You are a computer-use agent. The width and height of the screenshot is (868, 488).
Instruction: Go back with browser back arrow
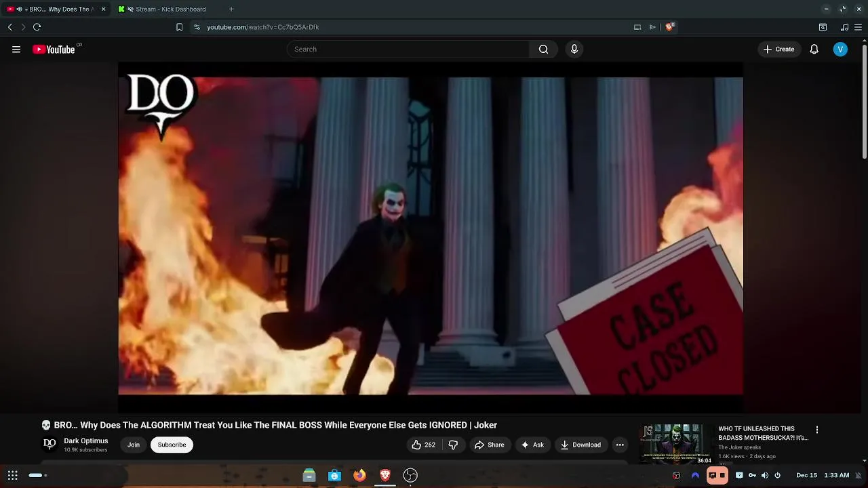tap(10, 27)
